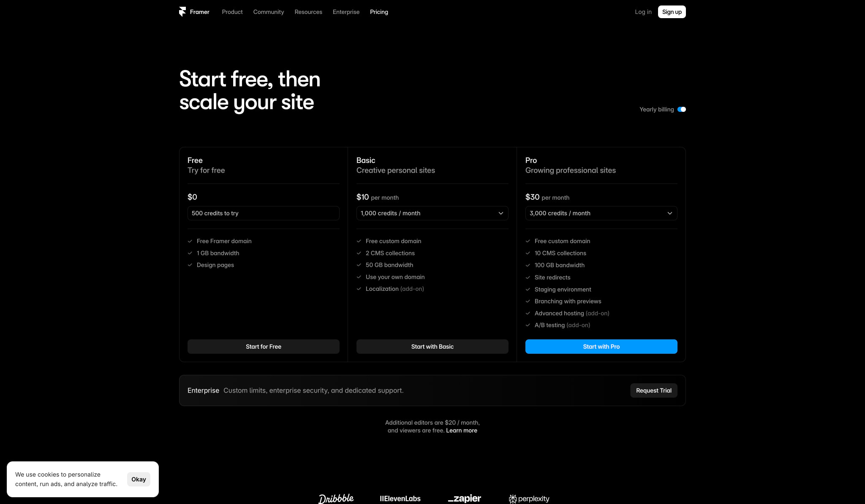Click the Request Trial button
This screenshot has width=865, height=504.
pyautogui.click(x=653, y=390)
